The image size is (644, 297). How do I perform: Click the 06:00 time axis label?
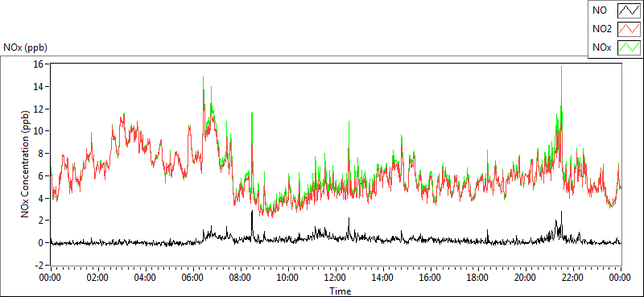(193, 278)
